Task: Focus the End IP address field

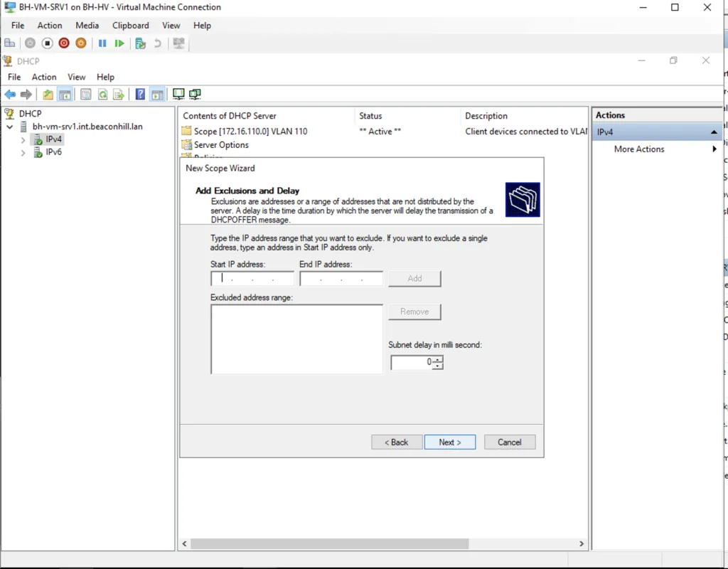Action: [341, 279]
